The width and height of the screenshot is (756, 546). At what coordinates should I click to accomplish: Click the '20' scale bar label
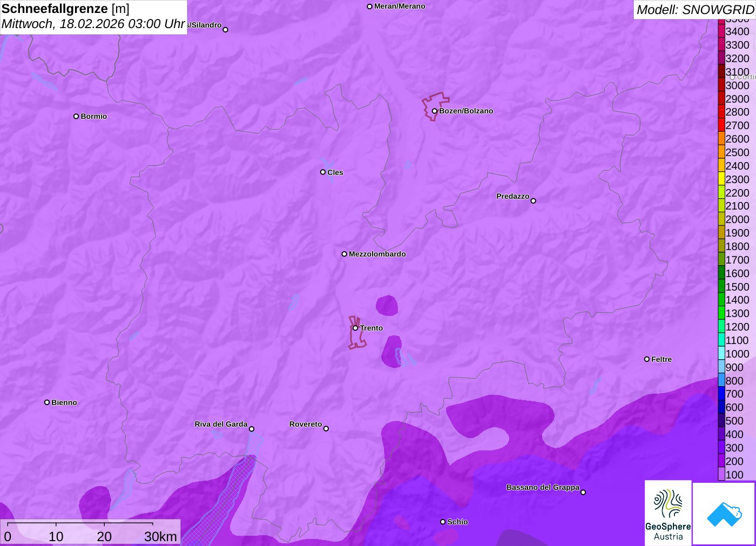(104, 536)
